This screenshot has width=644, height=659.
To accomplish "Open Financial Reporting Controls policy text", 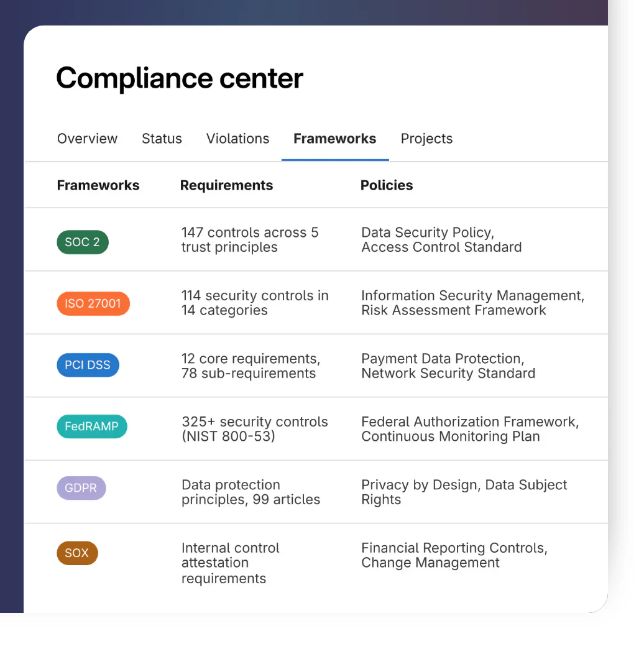I will [454, 548].
